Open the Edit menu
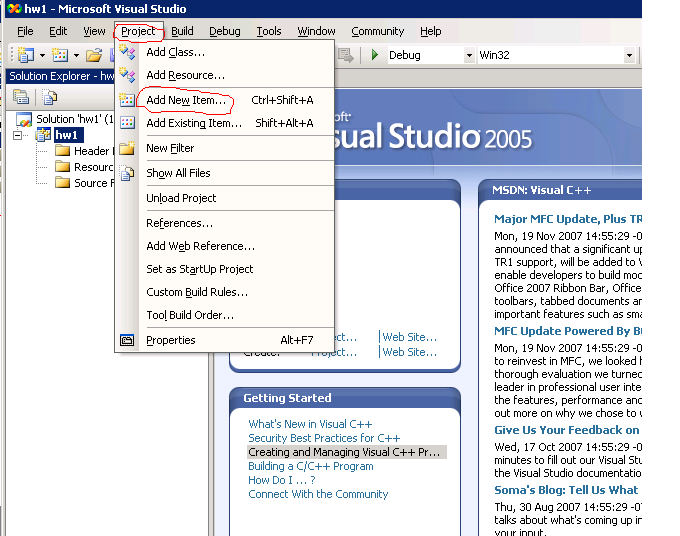680x536 pixels. (x=58, y=31)
